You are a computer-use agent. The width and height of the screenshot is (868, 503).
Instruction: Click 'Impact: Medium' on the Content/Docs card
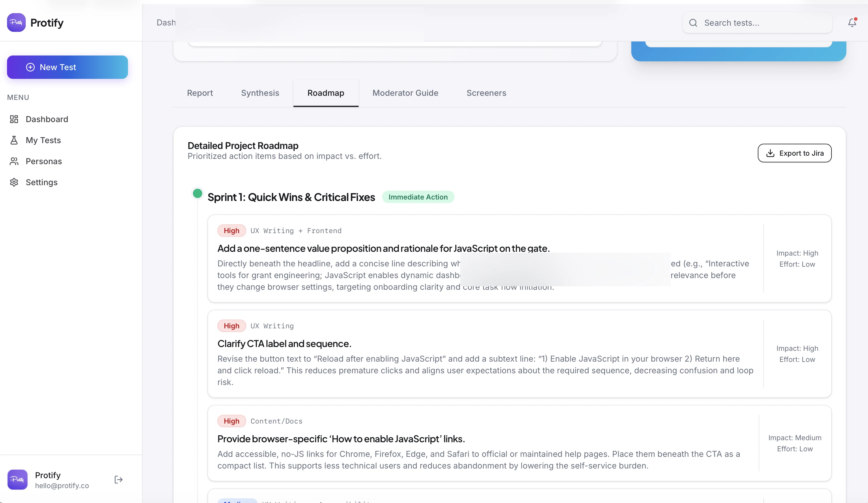point(795,438)
